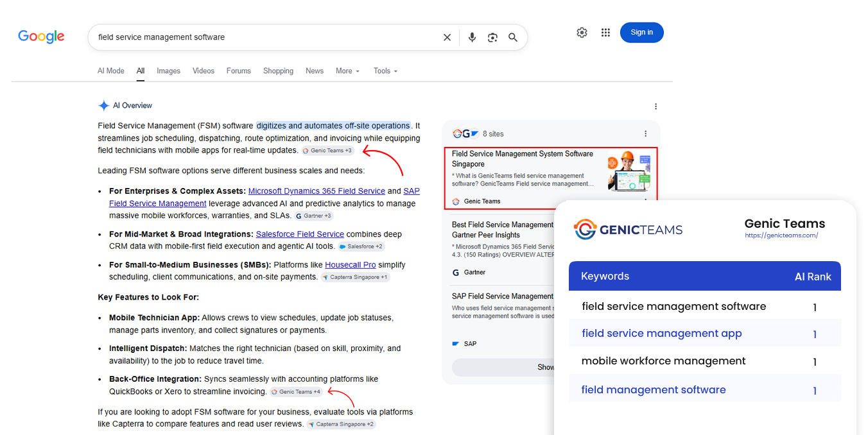The height and width of the screenshot is (435, 868).
Task: Open the Genic Teams +4 source chip
Action: click(295, 392)
